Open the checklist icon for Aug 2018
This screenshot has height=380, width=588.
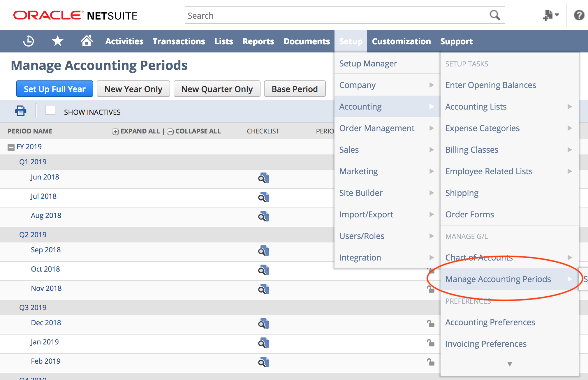[263, 216]
